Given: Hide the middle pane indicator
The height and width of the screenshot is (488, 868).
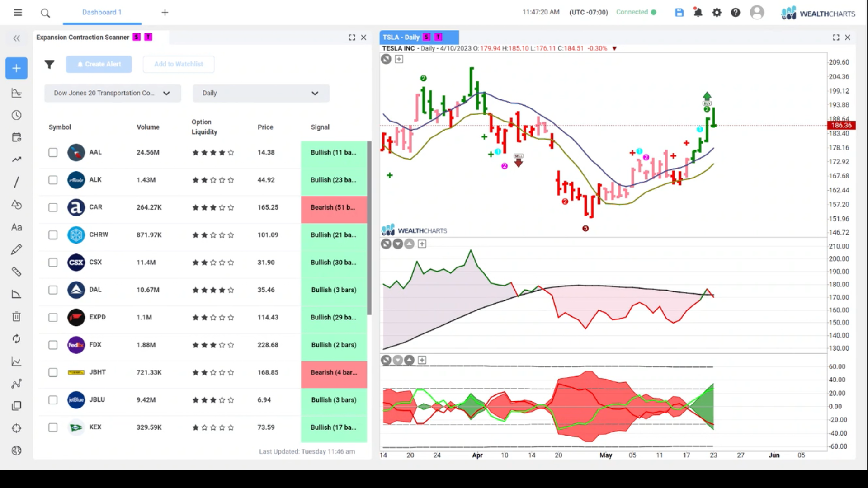Looking at the screenshot, I should pyautogui.click(x=386, y=244).
